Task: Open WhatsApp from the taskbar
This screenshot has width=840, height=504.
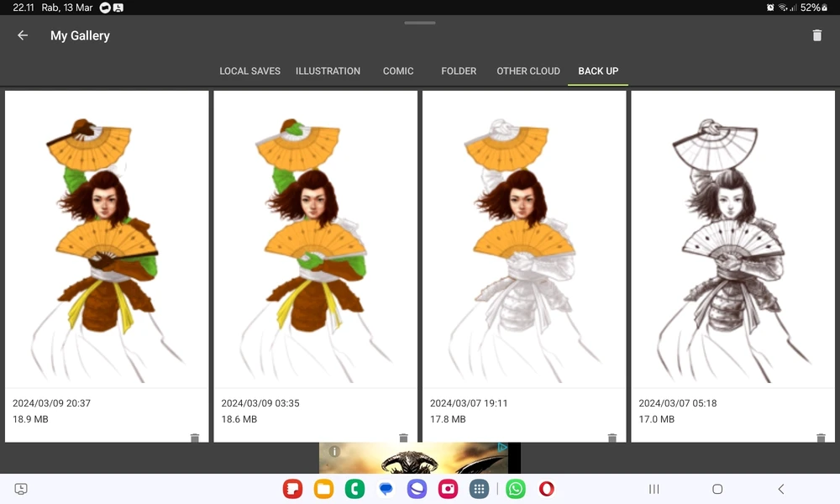Action: click(516, 489)
